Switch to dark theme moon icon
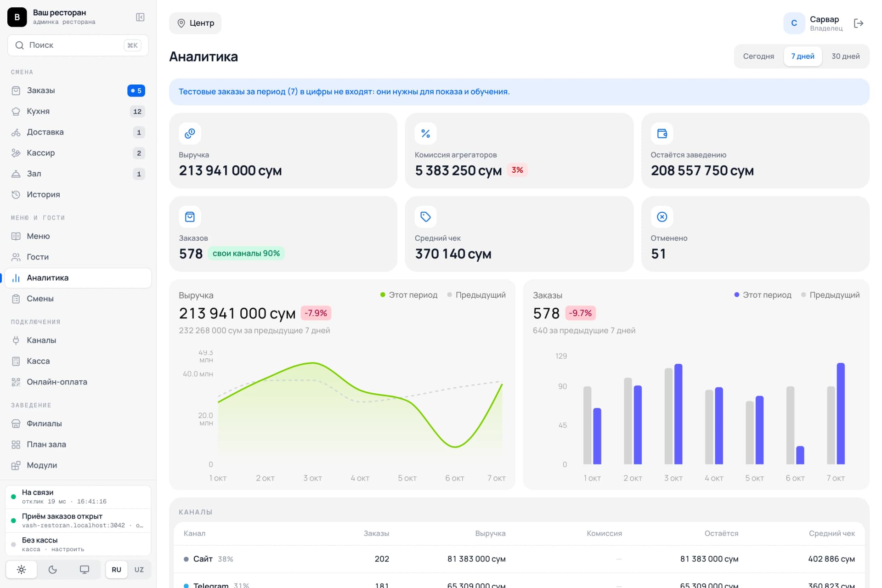The height and width of the screenshot is (588, 882). click(x=53, y=570)
